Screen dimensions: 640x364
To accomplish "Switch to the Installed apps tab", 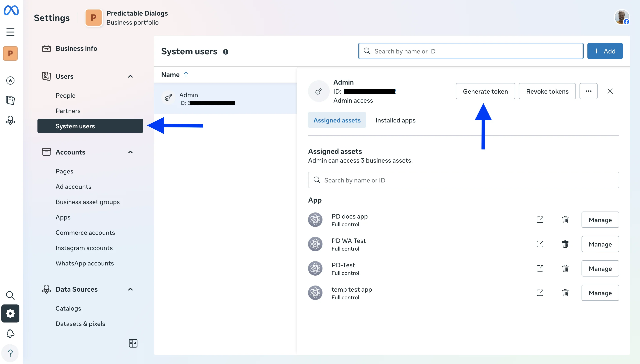I will (395, 120).
